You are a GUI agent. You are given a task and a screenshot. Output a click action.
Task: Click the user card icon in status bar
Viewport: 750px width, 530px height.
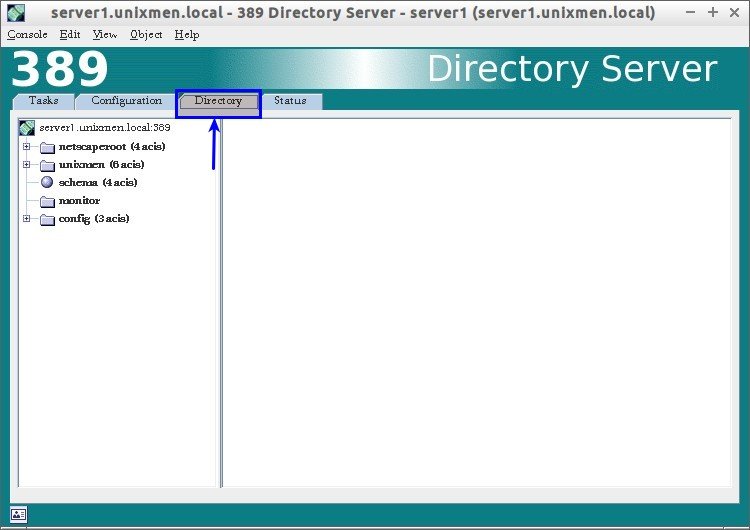coord(18,514)
